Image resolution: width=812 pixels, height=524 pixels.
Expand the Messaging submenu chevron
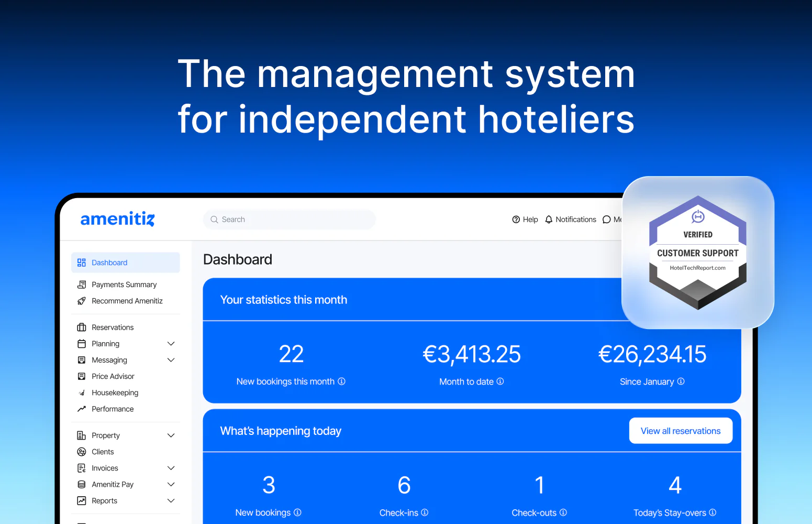click(171, 360)
